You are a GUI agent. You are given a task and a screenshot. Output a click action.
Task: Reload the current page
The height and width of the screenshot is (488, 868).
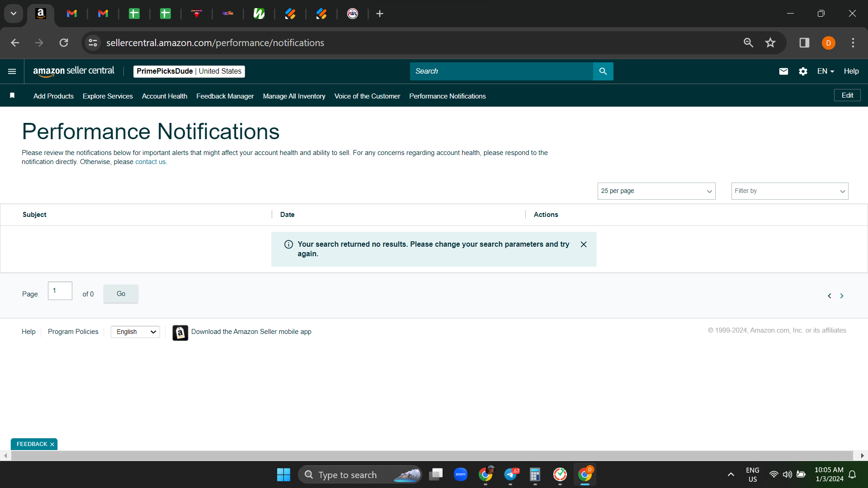64,43
